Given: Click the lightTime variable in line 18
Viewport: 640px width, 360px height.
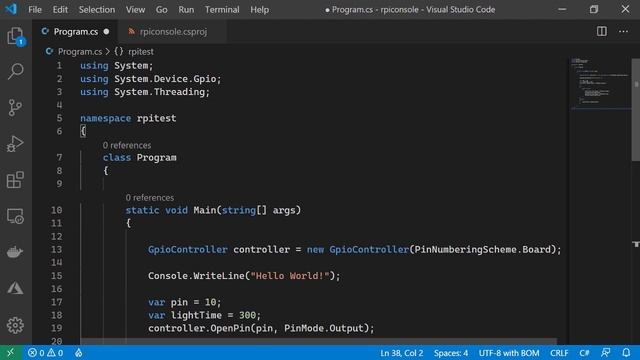Looking at the screenshot, I should point(196,315).
